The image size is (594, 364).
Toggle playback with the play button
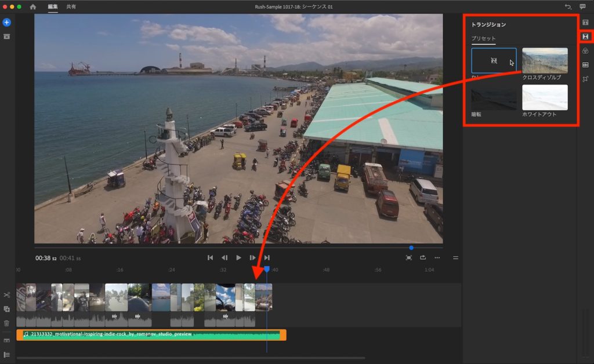tap(238, 257)
